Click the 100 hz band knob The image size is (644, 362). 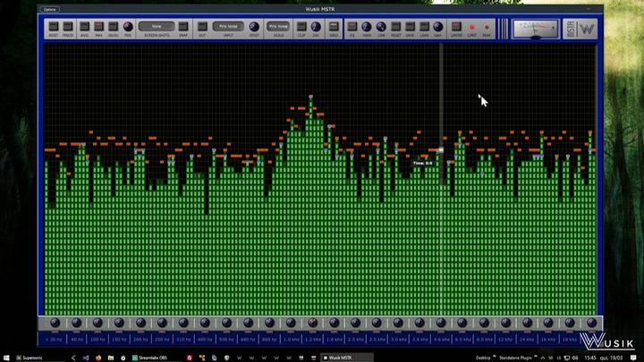[x=97, y=323]
